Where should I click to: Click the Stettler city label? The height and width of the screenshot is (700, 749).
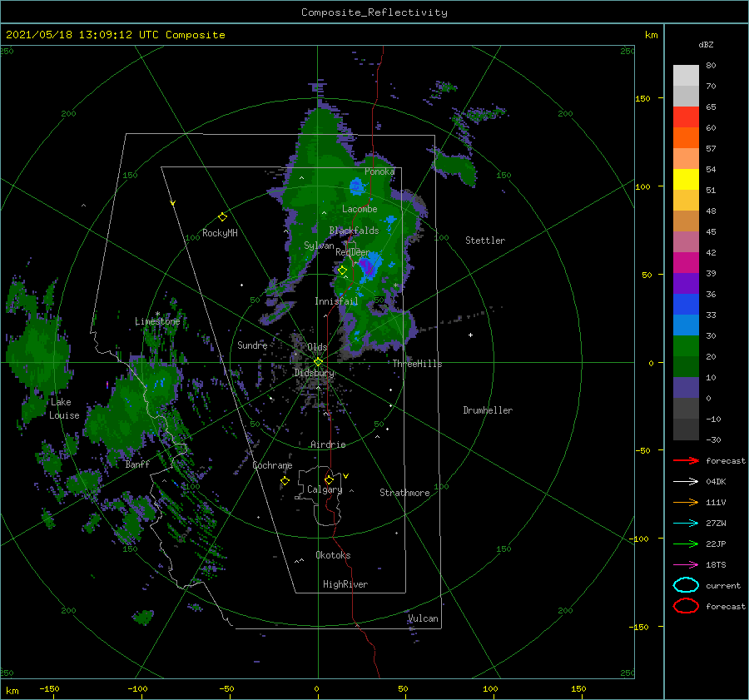[485, 241]
